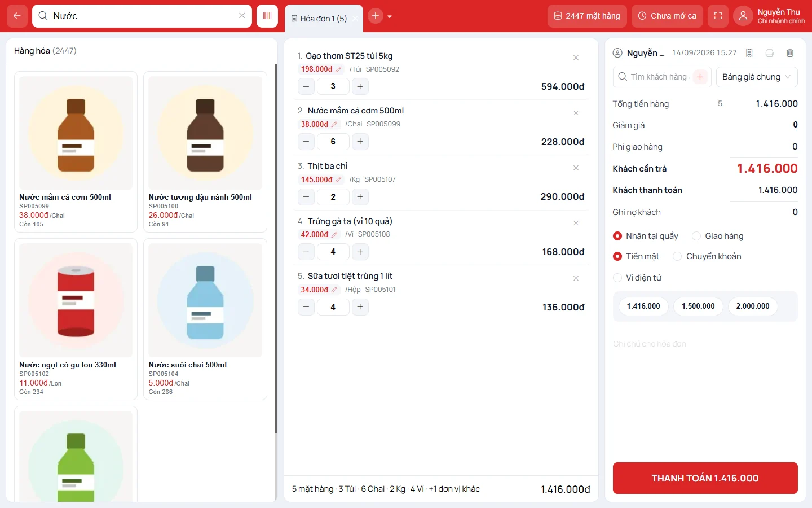Click the print invoice icon

point(770,53)
